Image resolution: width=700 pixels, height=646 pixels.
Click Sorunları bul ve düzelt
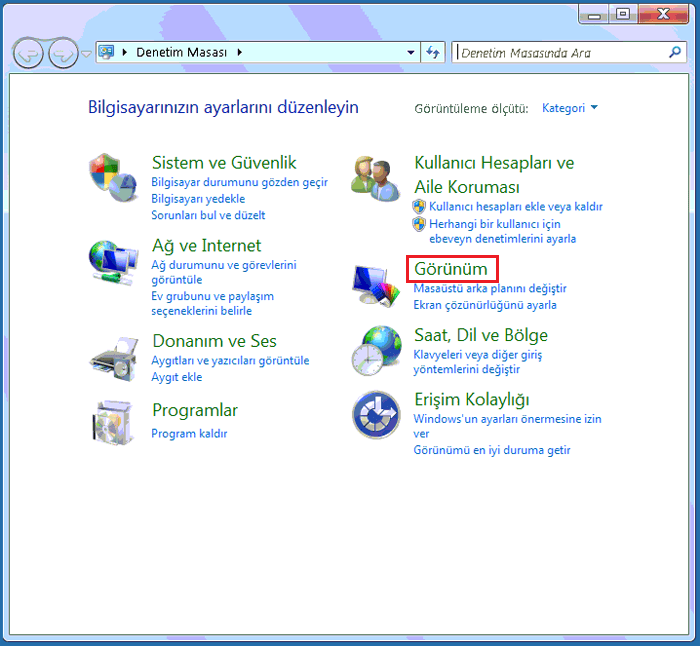coord(208,215)
